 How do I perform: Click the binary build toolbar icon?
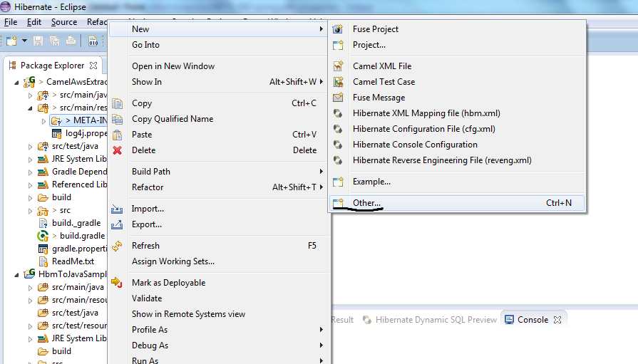click(x=93, y=41)
